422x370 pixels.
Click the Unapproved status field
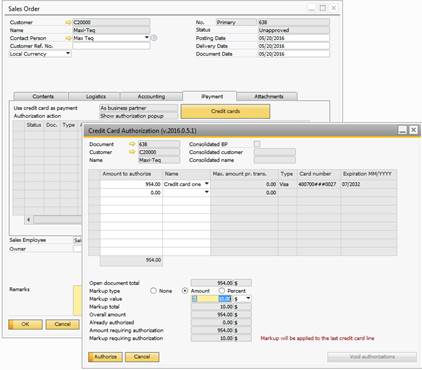pyautogui.click(x=294, y=30)
